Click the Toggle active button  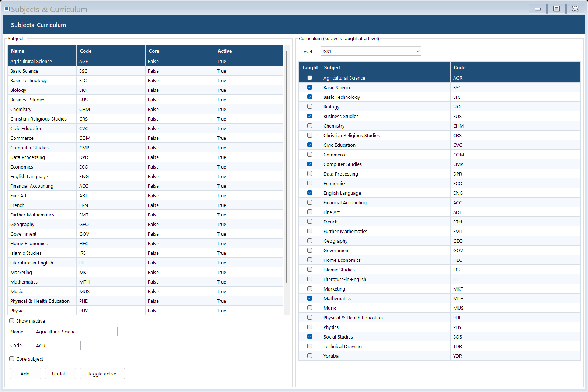click(x=102, y=374)
